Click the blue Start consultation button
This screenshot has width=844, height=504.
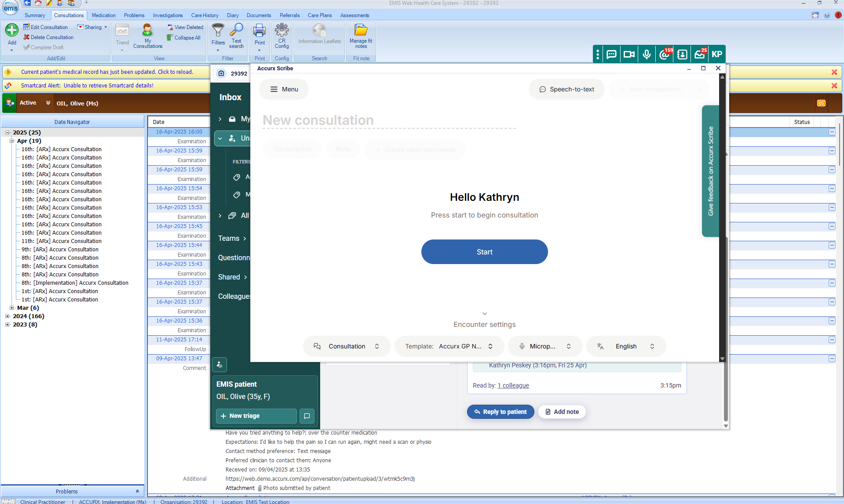tap(484, 252)
